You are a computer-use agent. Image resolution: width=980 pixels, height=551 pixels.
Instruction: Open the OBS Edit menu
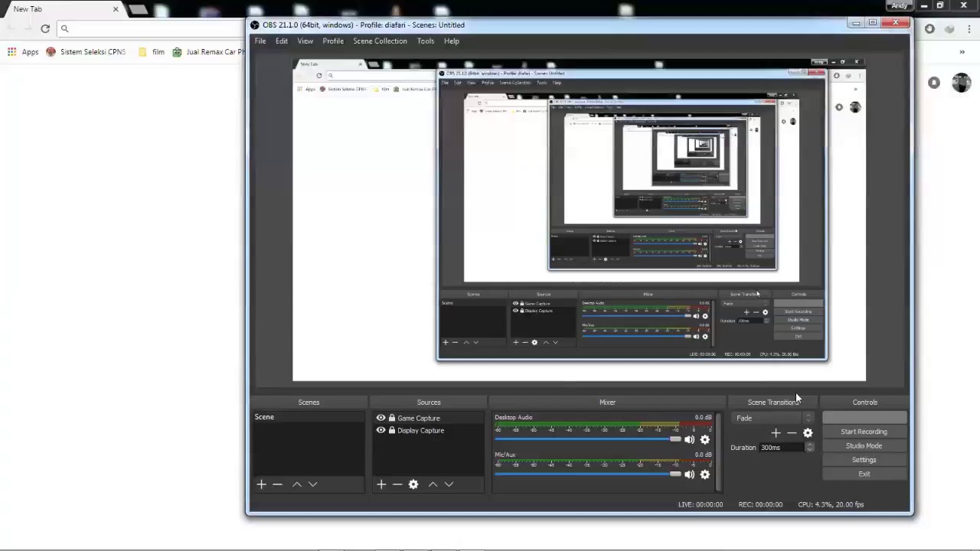(282, 41)
